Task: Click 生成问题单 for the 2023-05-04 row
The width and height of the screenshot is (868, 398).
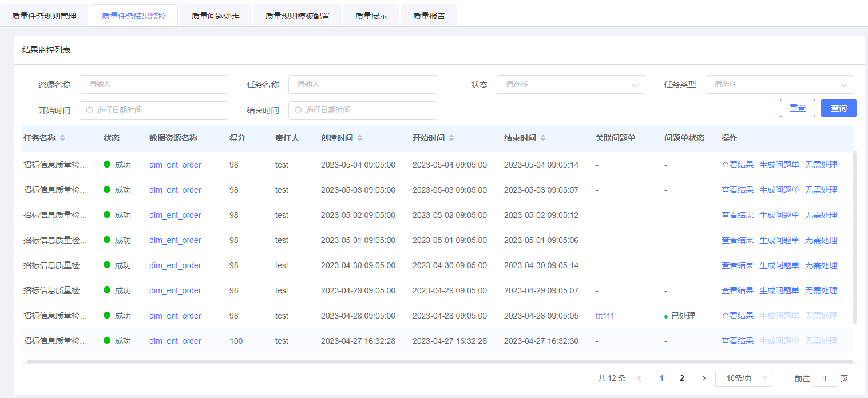Action: point(779,165)
